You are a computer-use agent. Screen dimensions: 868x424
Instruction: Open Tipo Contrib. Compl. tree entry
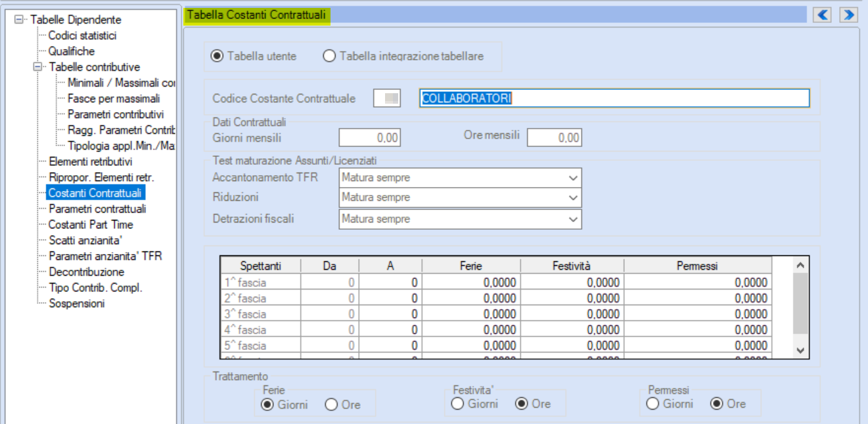[95, 287]
